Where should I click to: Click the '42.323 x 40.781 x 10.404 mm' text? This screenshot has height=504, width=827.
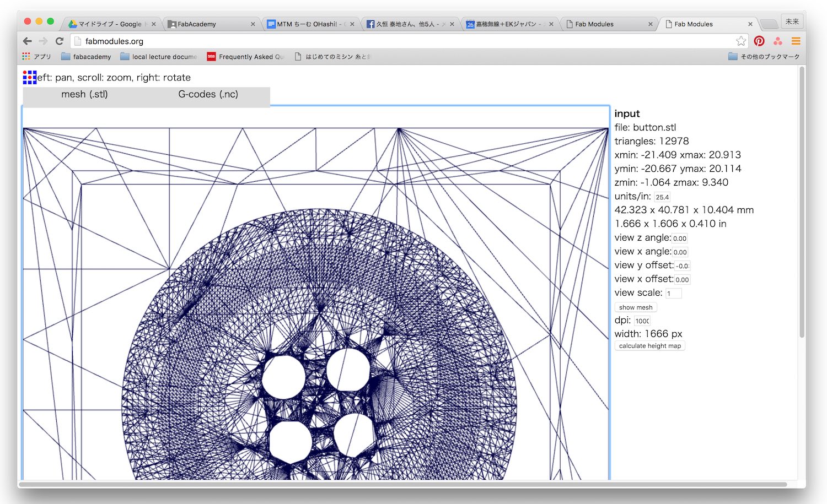(684, 210)
